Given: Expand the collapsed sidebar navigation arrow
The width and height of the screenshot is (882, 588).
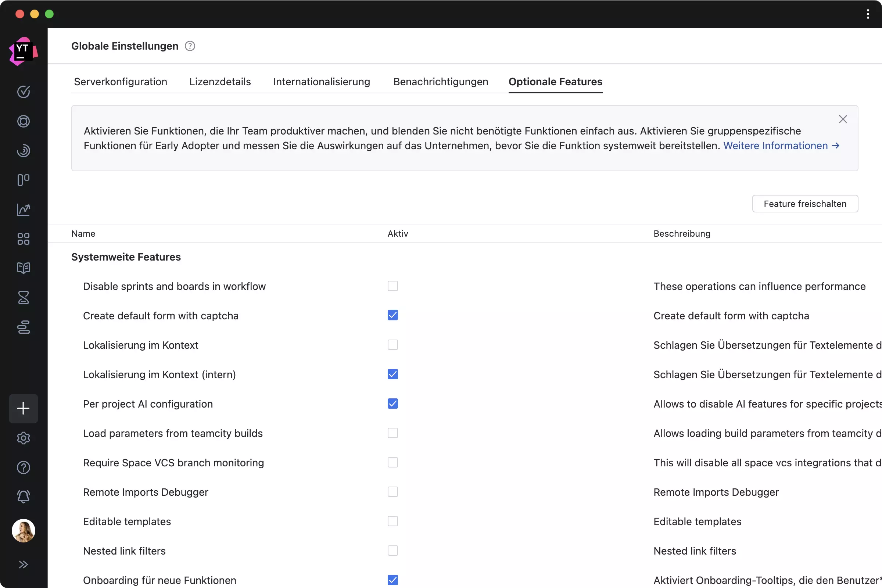Looking at the screenshot, I should pyautogui.click(x=23, y=564).
